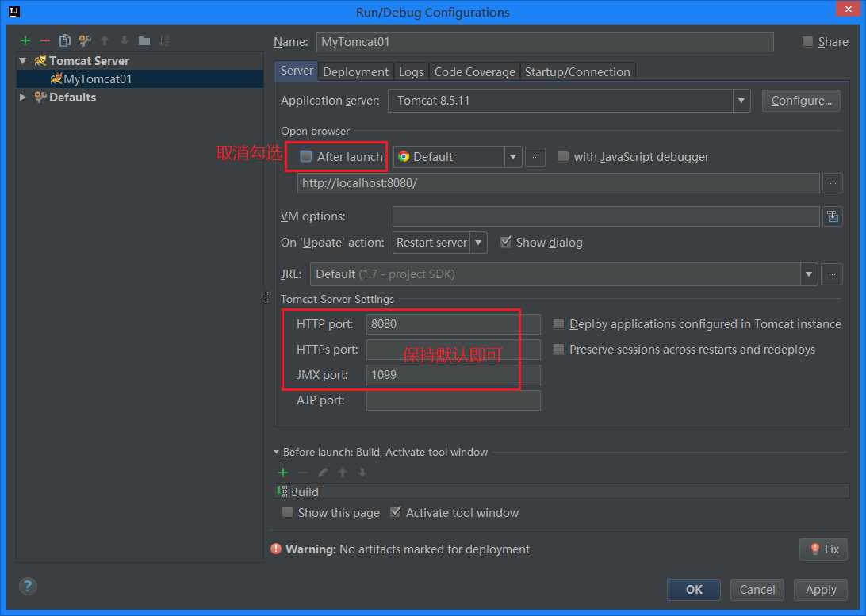This screenshot has width=866, height=616.
Task: Move configuration down in the left toolbar
Action: (x=125, y=40)
